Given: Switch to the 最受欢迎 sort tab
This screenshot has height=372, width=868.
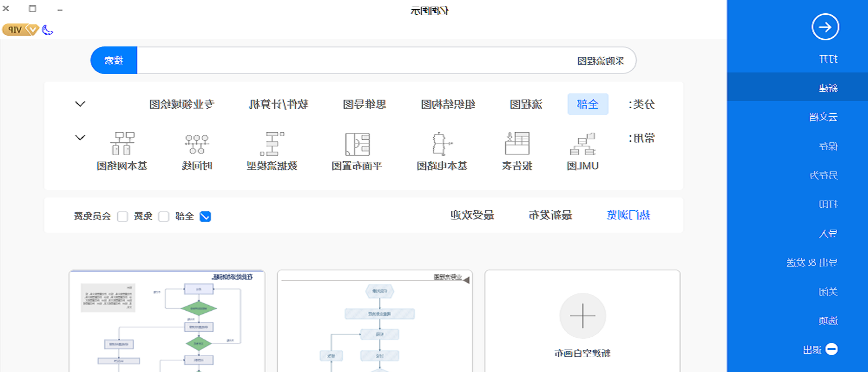Looking at the screenshot, I should coord(472,215).
